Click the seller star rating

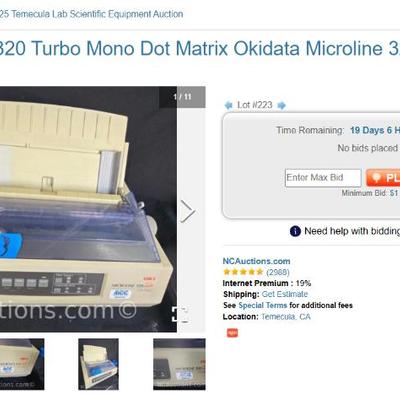tap(243, 272)
